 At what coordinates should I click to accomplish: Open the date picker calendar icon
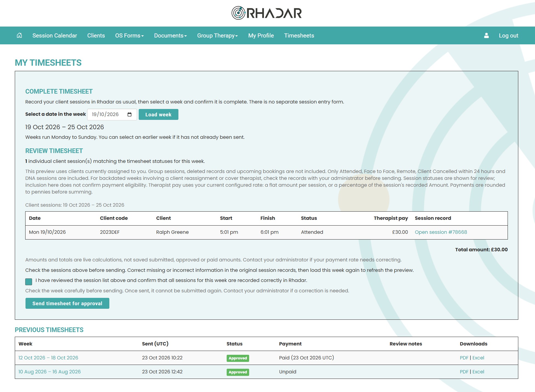130,114
